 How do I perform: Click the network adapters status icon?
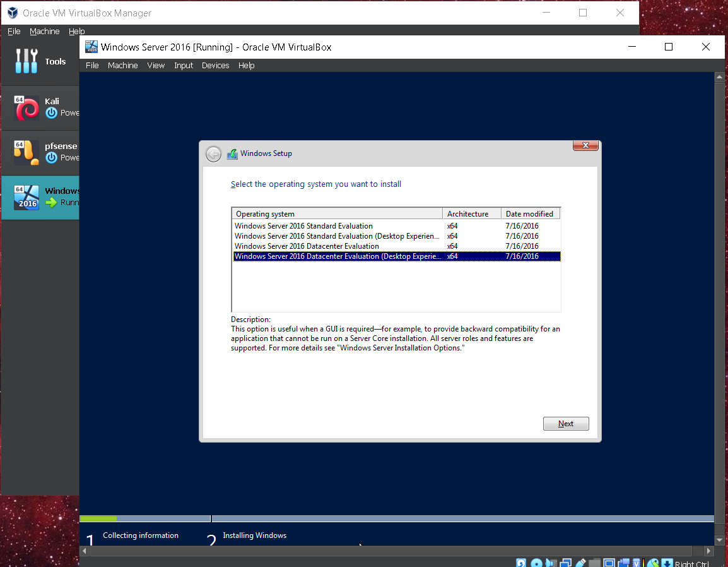pyautogui.click(x=566, y=562)
